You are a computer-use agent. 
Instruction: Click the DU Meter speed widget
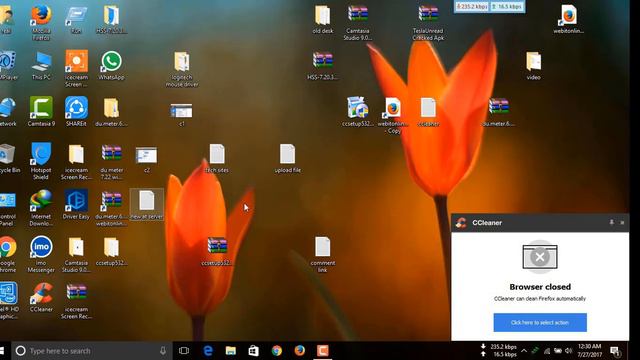click(489, 7)
